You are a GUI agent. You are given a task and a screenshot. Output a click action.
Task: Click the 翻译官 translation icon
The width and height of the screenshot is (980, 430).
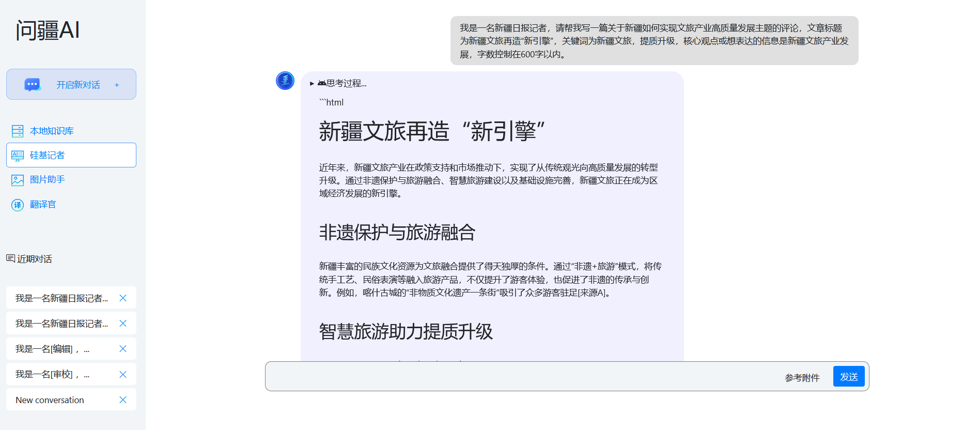(x=18, y=205)
